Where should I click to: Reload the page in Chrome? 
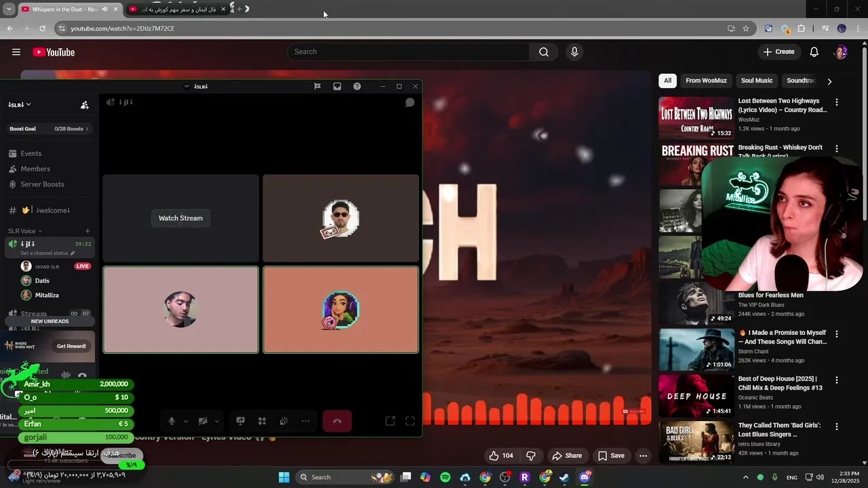click(42, 28)
